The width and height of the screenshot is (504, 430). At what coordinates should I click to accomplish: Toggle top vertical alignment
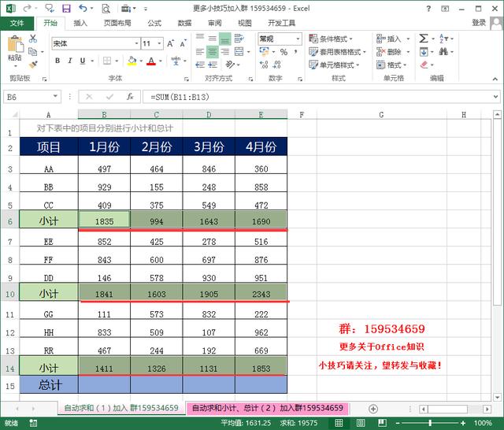[199, 37]
